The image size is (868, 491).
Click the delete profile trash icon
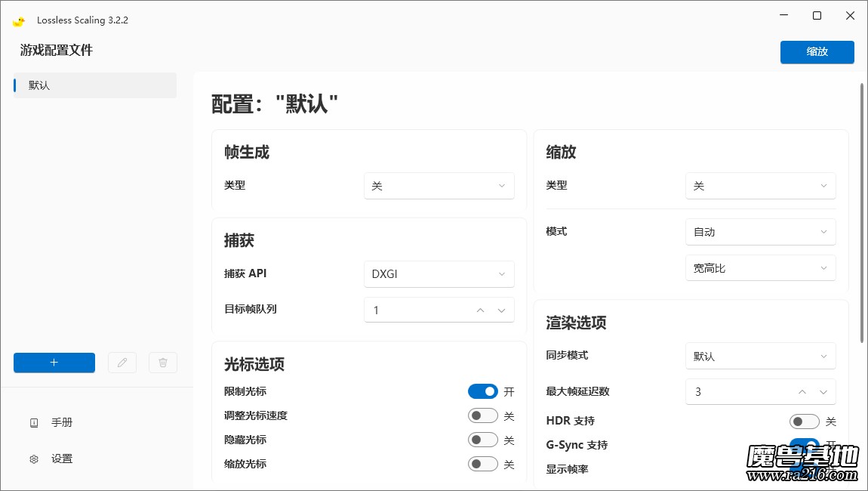pos(163,363)
